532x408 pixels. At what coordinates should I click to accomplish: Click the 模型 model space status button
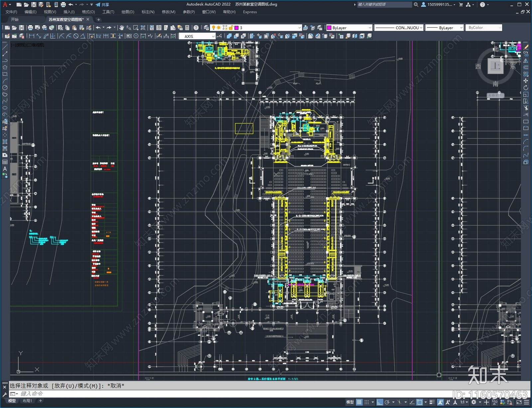[x=350, y=402]
